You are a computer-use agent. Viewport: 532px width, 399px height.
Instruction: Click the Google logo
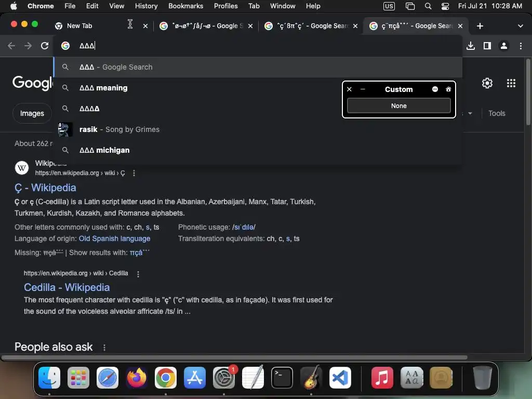click(33, 83)
